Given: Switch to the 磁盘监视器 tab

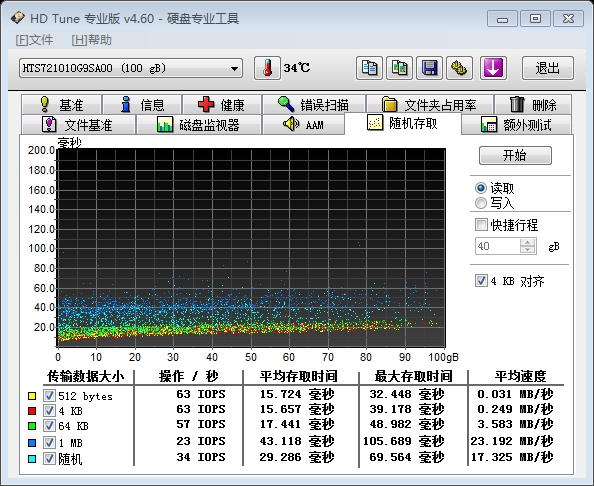Looking at the screenshot, I should [x=199, y=125].
